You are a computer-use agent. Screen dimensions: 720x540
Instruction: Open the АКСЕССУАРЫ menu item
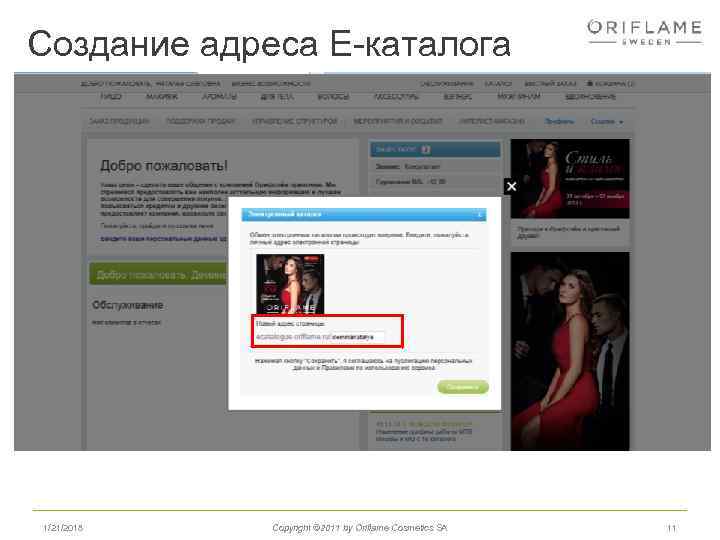point(396,97)
